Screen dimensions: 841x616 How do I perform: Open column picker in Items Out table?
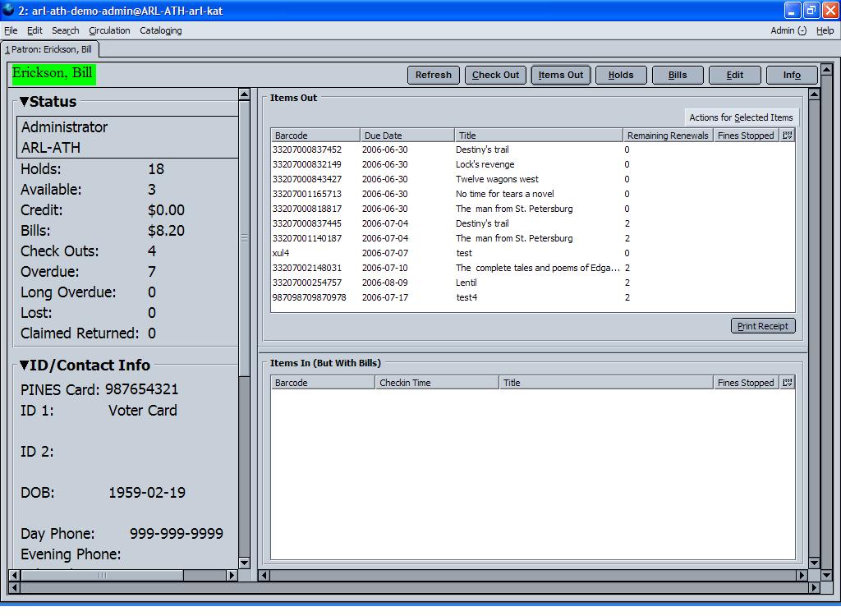(788, 136)
